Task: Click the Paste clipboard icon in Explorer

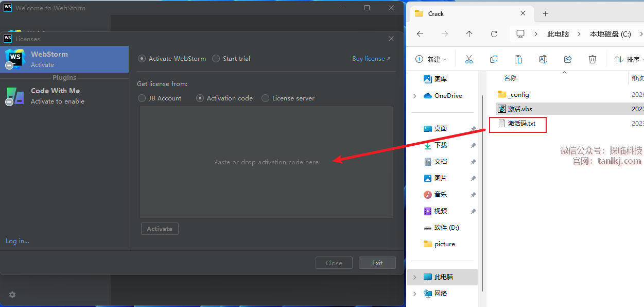Action: point(518,59)
